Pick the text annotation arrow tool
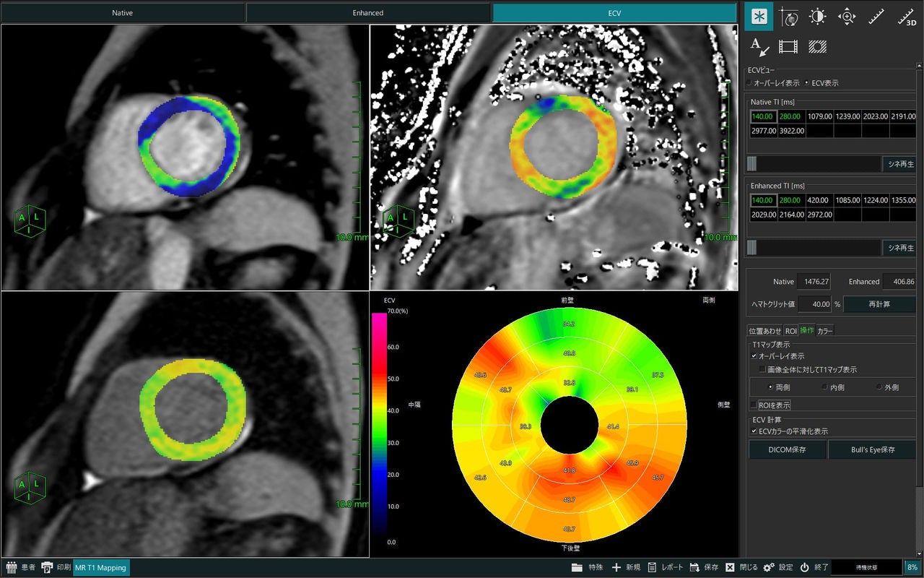Screen dimensions: 924x578 click(x=759, y=47)
